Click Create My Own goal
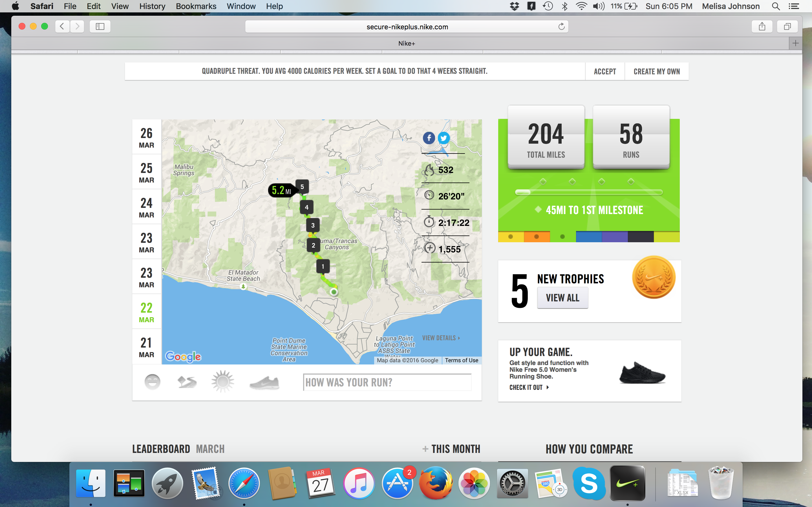The image size is (812, 507). point(656,72)
